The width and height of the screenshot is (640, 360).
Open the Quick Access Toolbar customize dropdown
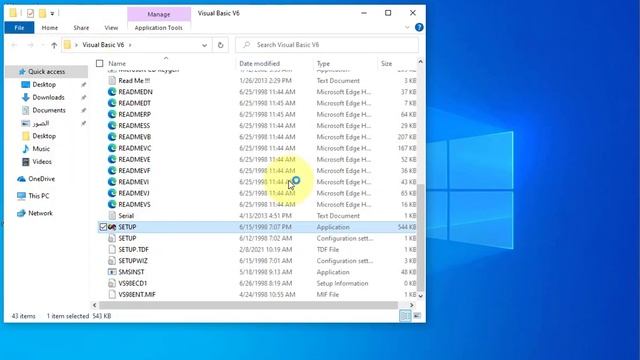click(x=52, y=14)
